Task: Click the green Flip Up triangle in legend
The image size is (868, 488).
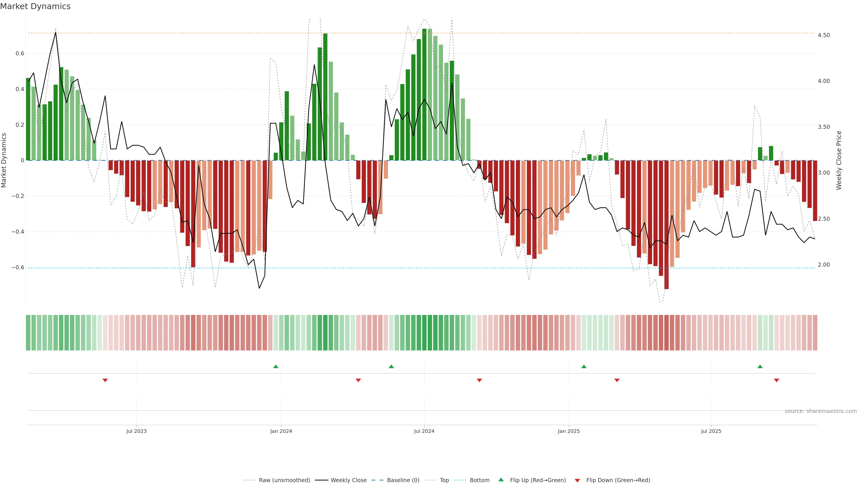Action: 501,480
